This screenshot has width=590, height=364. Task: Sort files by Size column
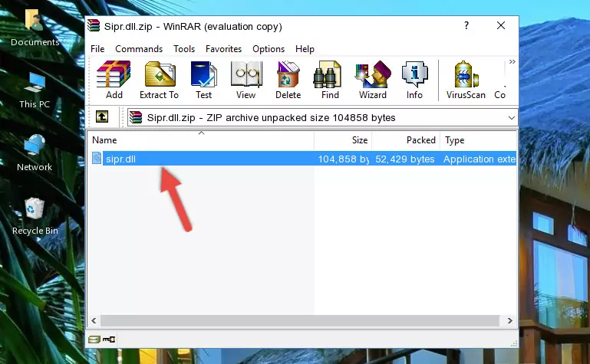(343, 140)
